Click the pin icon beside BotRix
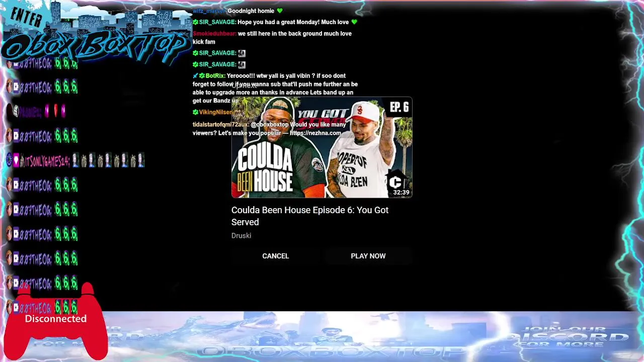The image size is (644, 362). click(195, 76)
